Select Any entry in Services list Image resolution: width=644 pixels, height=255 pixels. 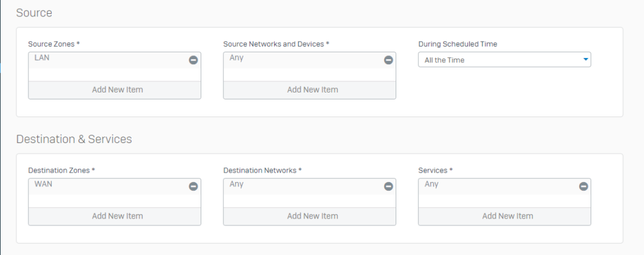click(431, 184)
